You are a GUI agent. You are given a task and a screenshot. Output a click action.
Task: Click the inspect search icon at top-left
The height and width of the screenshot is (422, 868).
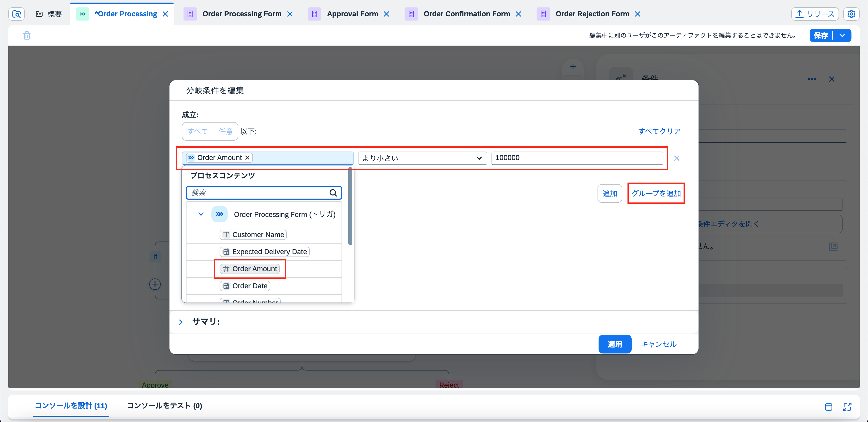[x=17, y=14]
